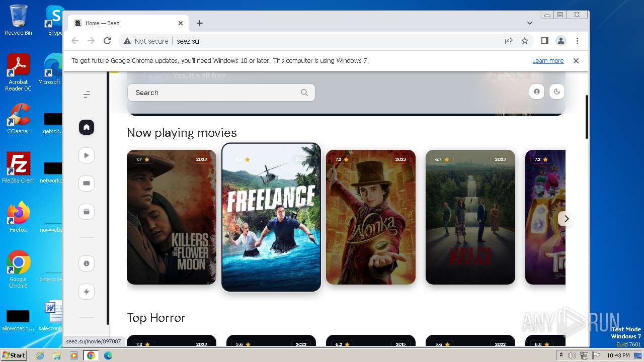The width and height of the screenshot is (644, 362).
Task: Switch to Chrome on the taskbar
Action: pyautogui.click(x=91, y=355)
